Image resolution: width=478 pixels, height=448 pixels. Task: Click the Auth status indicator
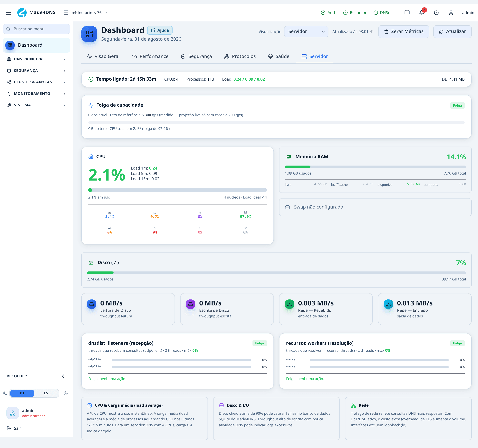coord(328,12)
